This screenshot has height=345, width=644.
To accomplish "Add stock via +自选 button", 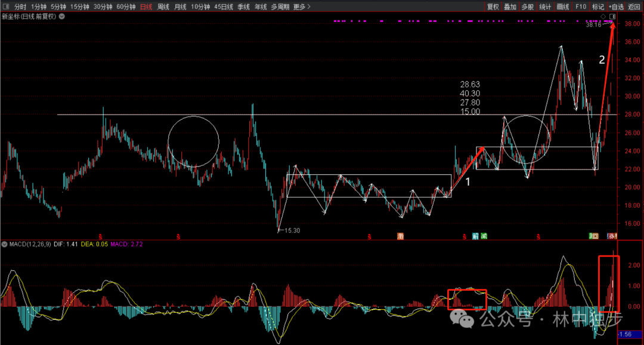I will 616,7.
